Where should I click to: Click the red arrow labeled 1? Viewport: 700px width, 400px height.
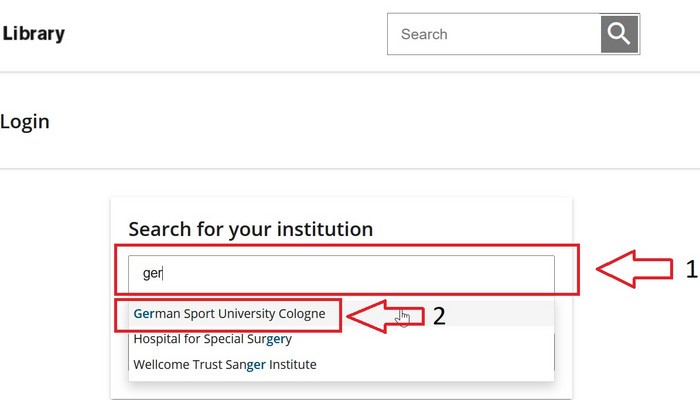634,269
